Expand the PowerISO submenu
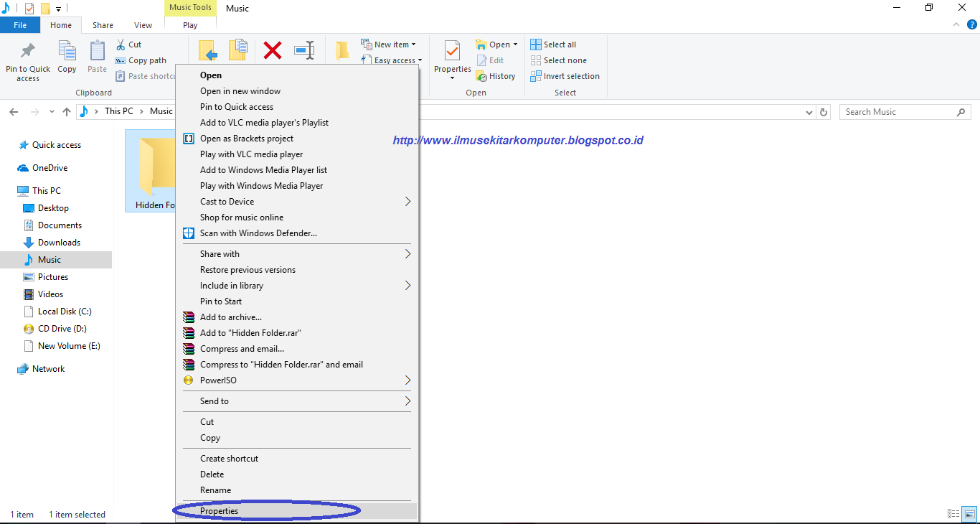This screenshot has width=980, height=524. 296,380
